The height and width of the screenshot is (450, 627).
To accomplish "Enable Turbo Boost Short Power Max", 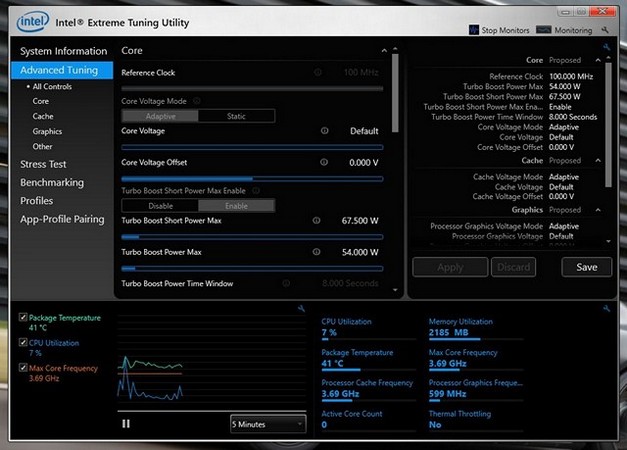I will point(236,206).
